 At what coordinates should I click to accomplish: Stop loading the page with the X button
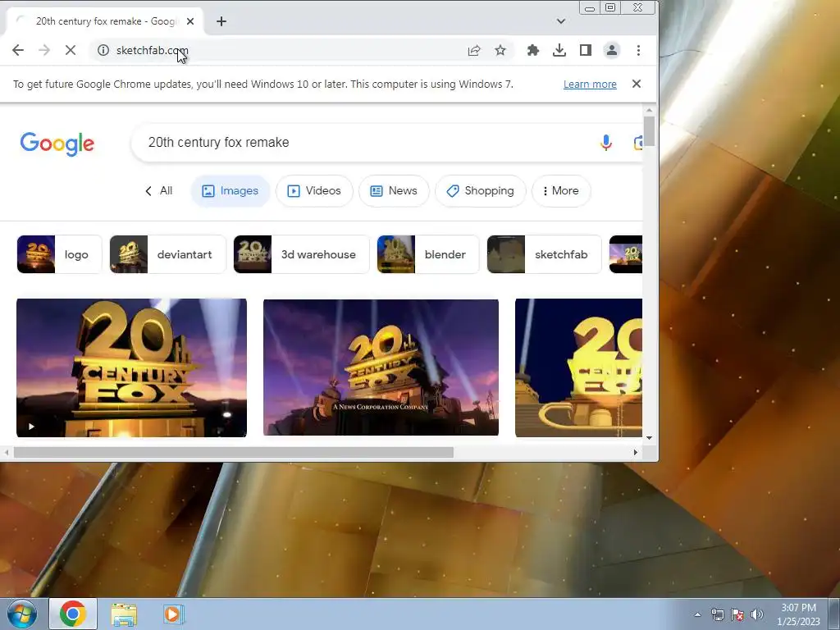click(71, 50)
